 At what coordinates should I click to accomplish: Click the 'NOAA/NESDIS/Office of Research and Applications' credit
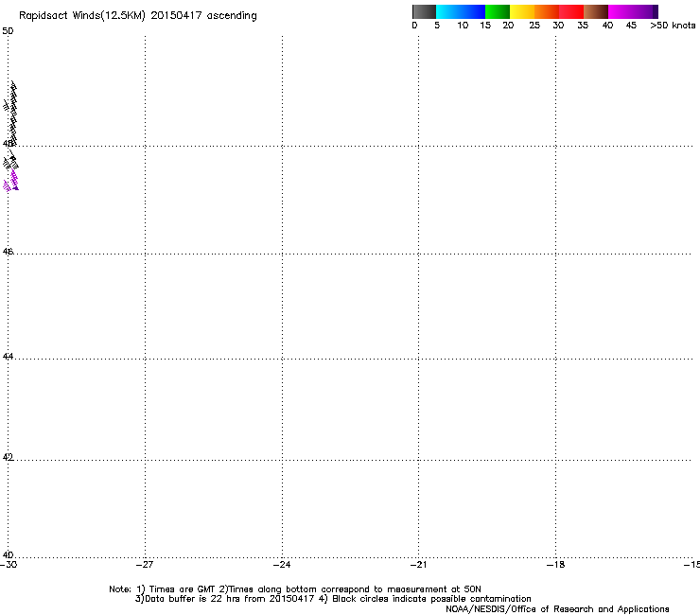(557, 609)
